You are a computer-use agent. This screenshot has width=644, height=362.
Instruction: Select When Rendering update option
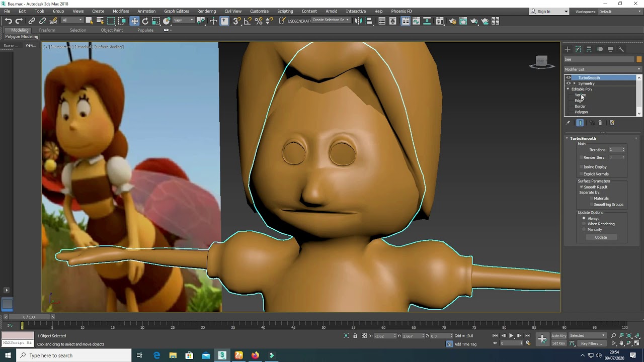[584, 224]
